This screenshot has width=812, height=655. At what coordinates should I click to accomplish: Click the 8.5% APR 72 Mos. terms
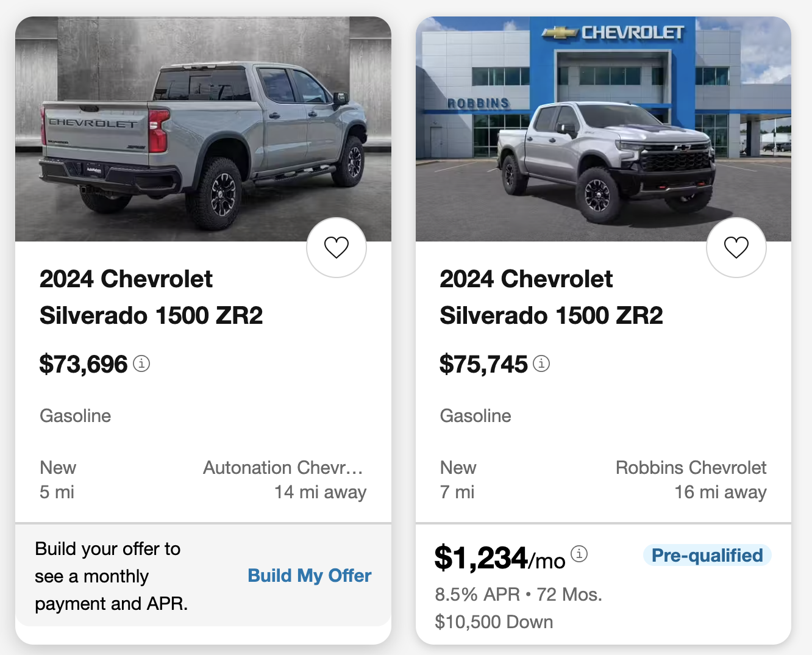[518, 594]
